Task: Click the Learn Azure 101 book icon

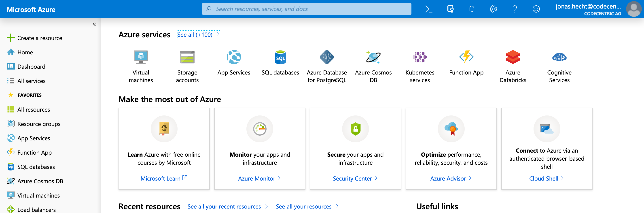Action: point(164,129)
